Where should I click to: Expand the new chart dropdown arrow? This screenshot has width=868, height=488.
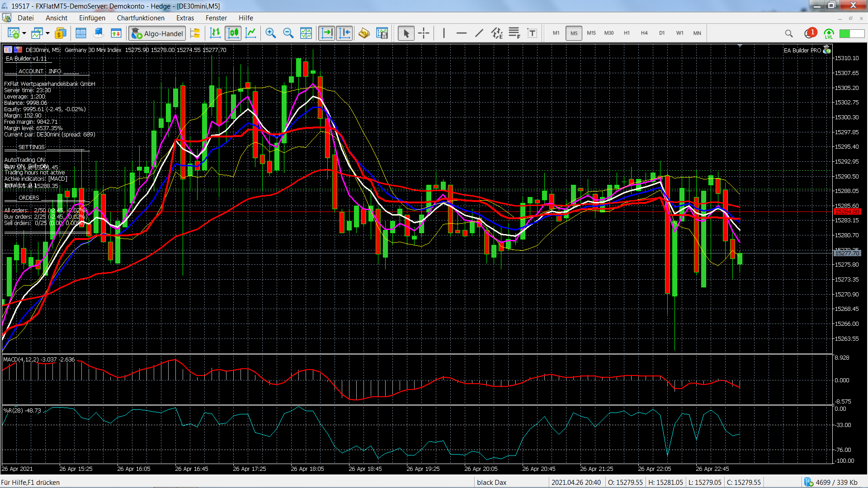click(x=24, y=33)
